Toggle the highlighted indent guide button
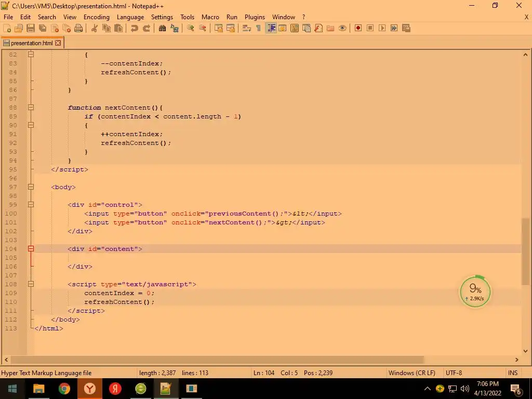The image size is (532, 399). coord(271,28)
